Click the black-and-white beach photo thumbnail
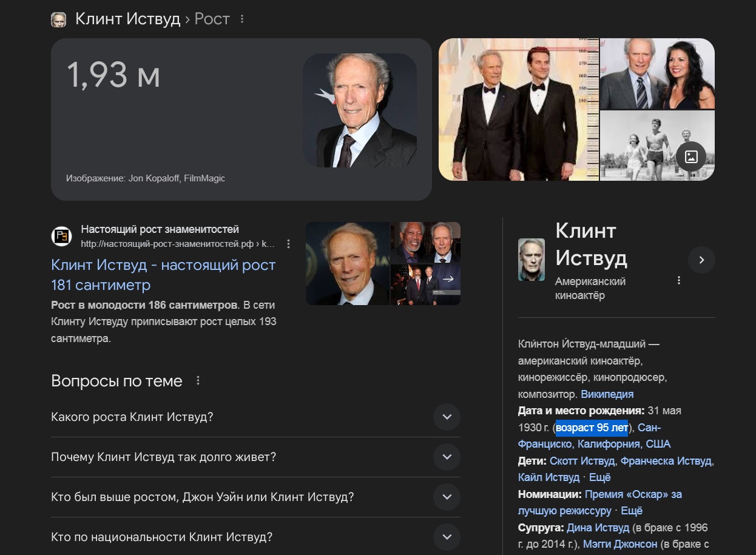The width and height of the screenshot is (756, 555). [x=643, y=146]
